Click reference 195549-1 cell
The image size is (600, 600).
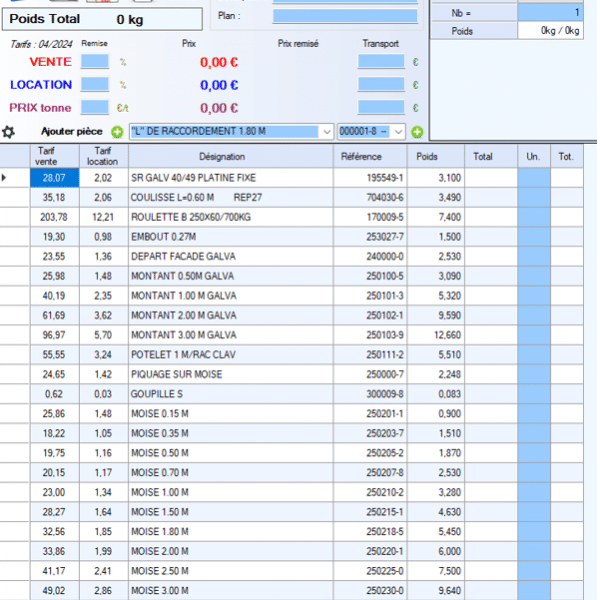tap(370, 178)
